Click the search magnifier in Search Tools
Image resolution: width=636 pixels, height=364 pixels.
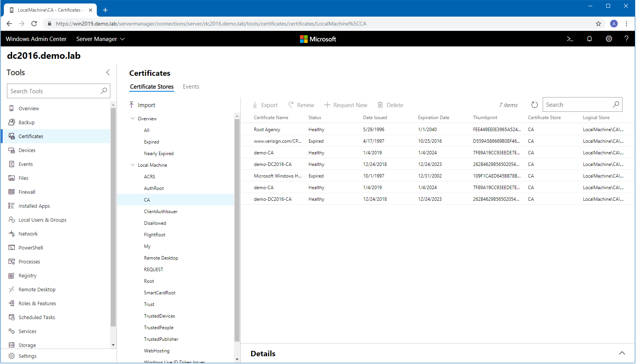point(103,91)
